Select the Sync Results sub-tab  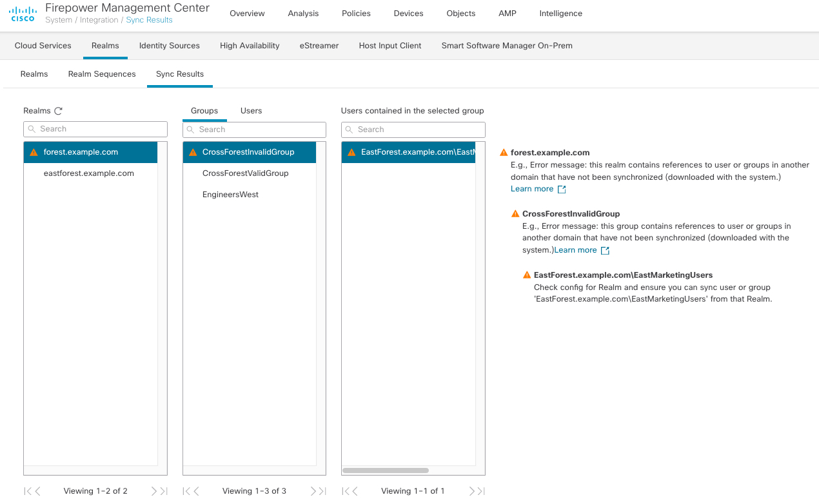pos(180,74)
